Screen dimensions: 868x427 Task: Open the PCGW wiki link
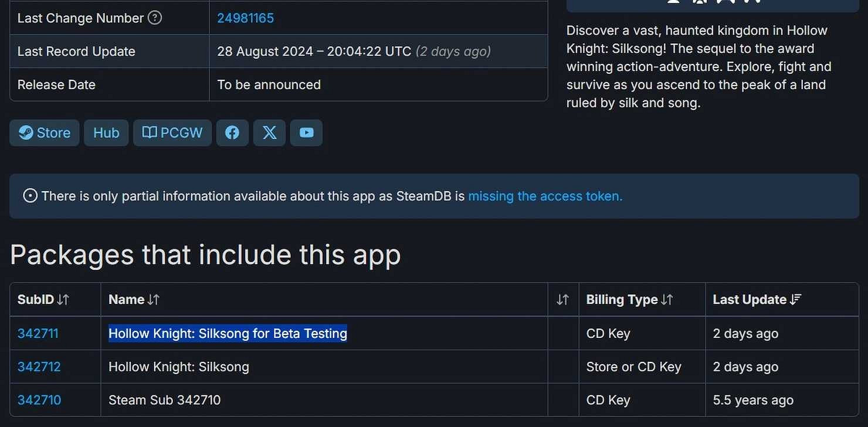click(172, 133)
